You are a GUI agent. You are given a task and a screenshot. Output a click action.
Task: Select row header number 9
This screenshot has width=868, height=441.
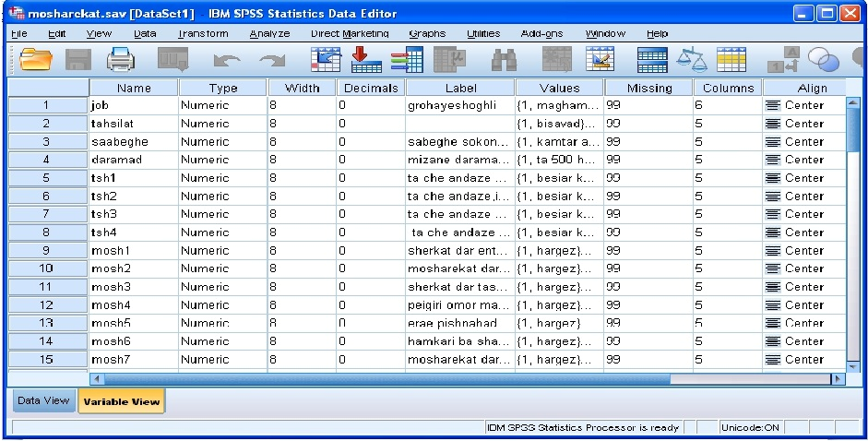(45, 250)
